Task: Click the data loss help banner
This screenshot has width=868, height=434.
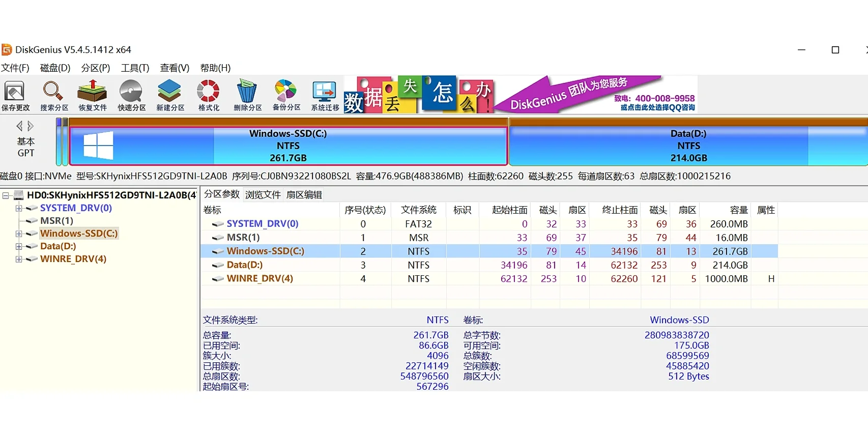Action: pos(419,95)
